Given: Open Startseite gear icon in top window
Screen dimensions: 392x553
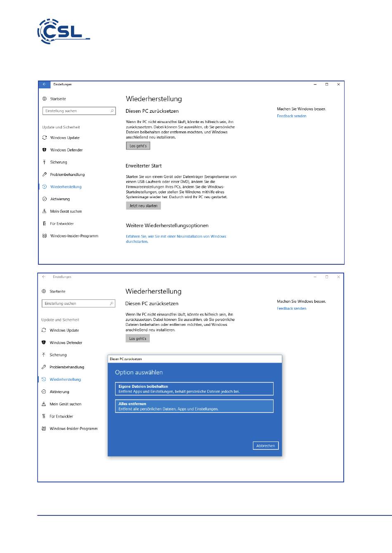Looking at the screenshot, I should click(x=45, y=99).
